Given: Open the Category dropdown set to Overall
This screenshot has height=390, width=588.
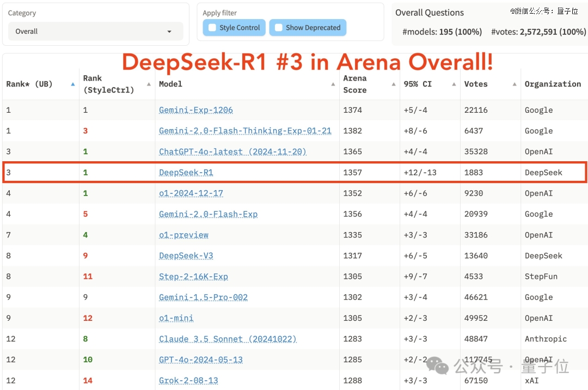Looking at the screenshot, I should click(x=96, y=31).
